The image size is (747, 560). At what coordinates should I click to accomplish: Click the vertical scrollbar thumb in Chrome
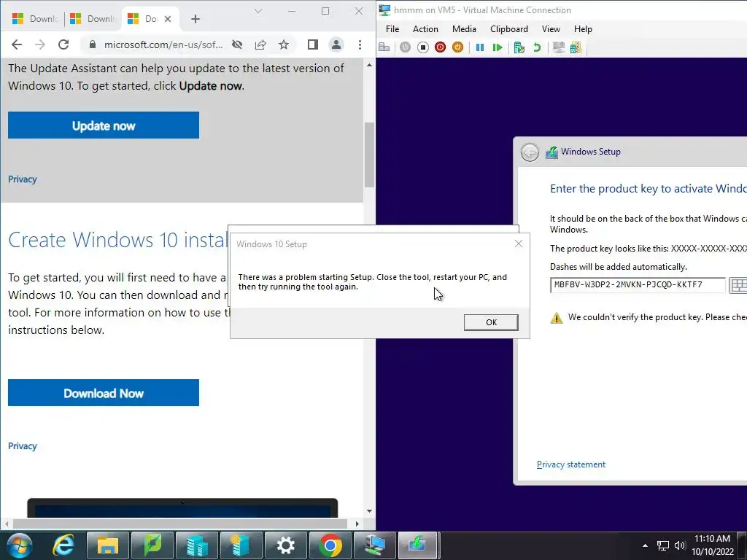369,155
